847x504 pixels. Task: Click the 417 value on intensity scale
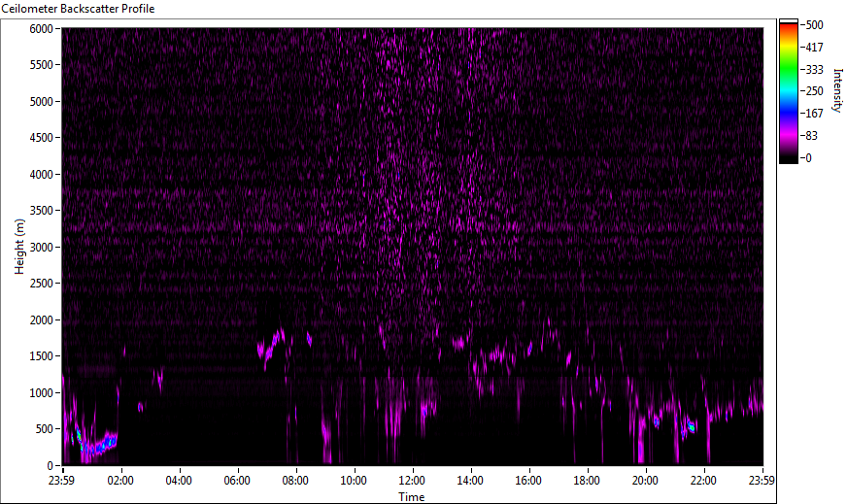point(814,47)
